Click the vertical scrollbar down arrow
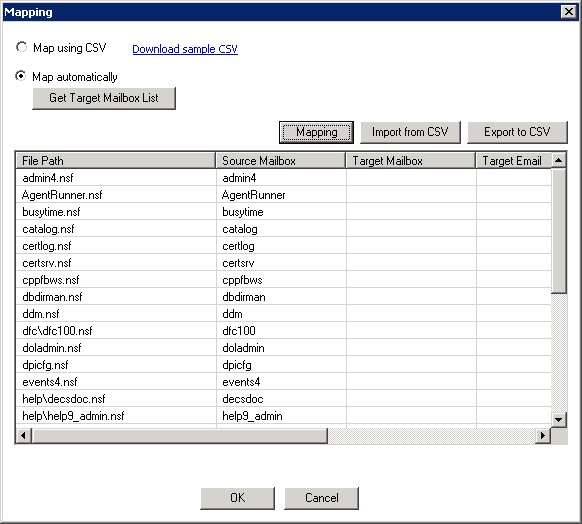 [559, 420]
